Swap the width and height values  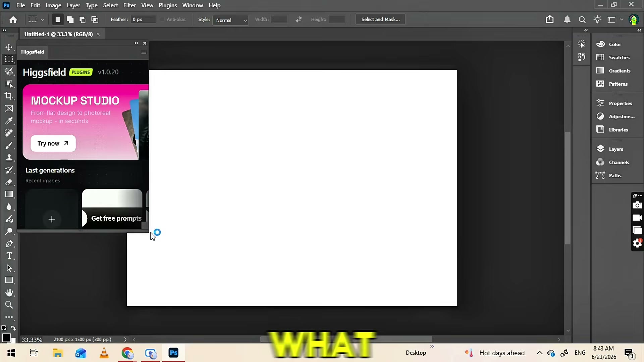299,19
